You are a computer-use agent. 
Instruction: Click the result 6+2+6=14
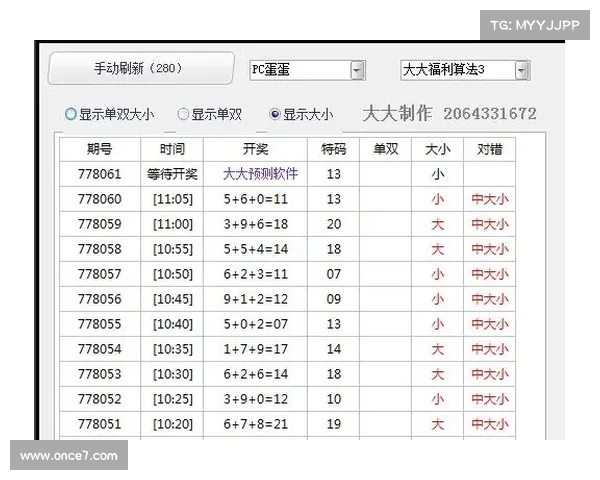[x=256, y=374]
